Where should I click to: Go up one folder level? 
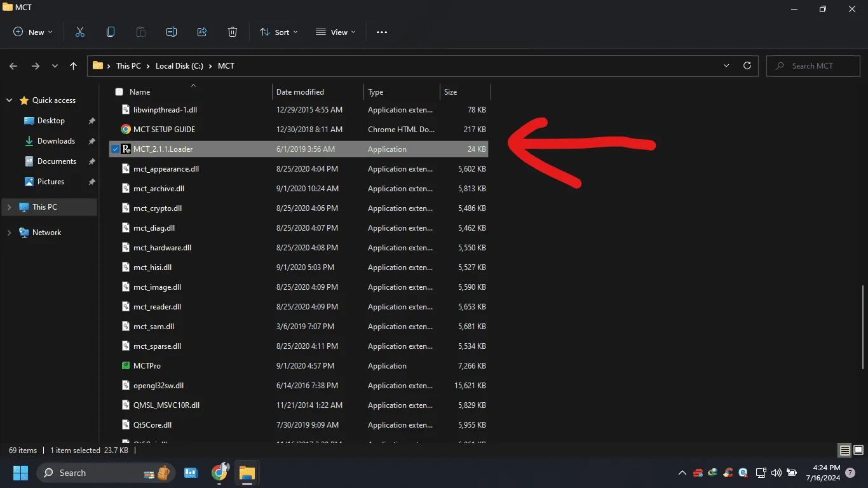[73, 65]
